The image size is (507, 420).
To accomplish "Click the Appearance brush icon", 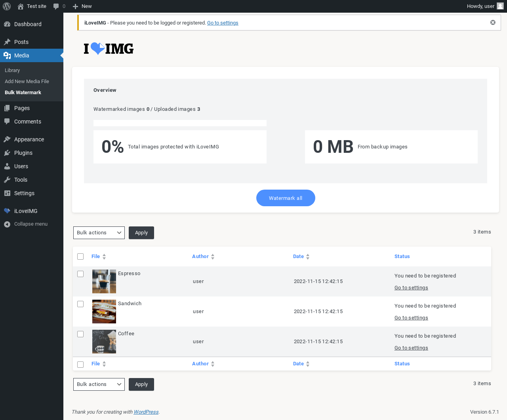I will coord(7,139).
